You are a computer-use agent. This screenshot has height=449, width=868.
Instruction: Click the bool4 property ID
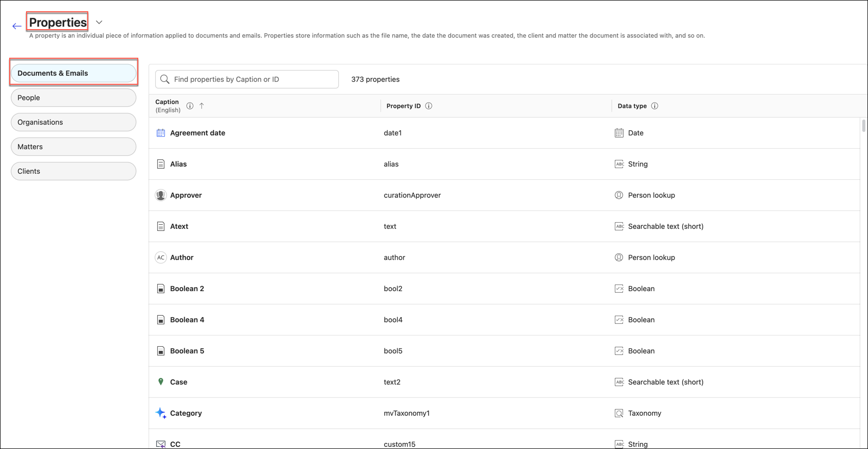393,320
